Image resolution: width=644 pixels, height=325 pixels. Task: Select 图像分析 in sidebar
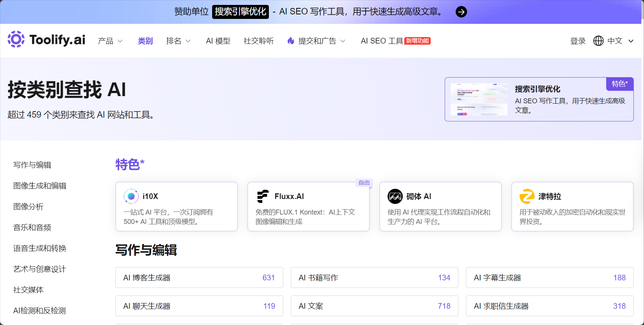28,207
